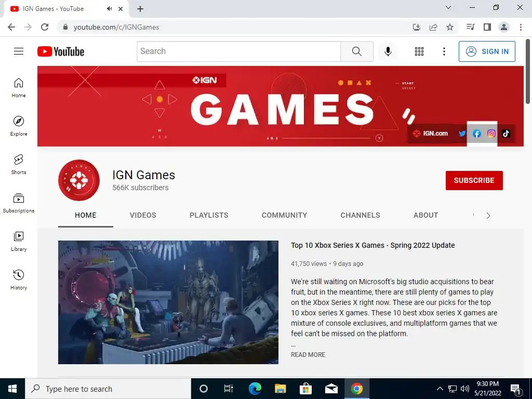The image size is (532, 399).
Task: Click the page vertical scrollbar
Action: pos(528,71)
